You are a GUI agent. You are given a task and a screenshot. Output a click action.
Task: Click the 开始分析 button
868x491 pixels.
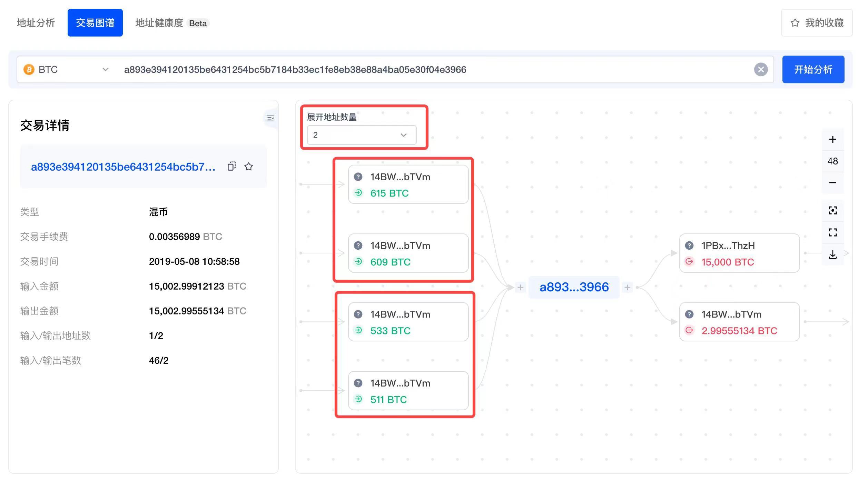[x=813, y=69]
